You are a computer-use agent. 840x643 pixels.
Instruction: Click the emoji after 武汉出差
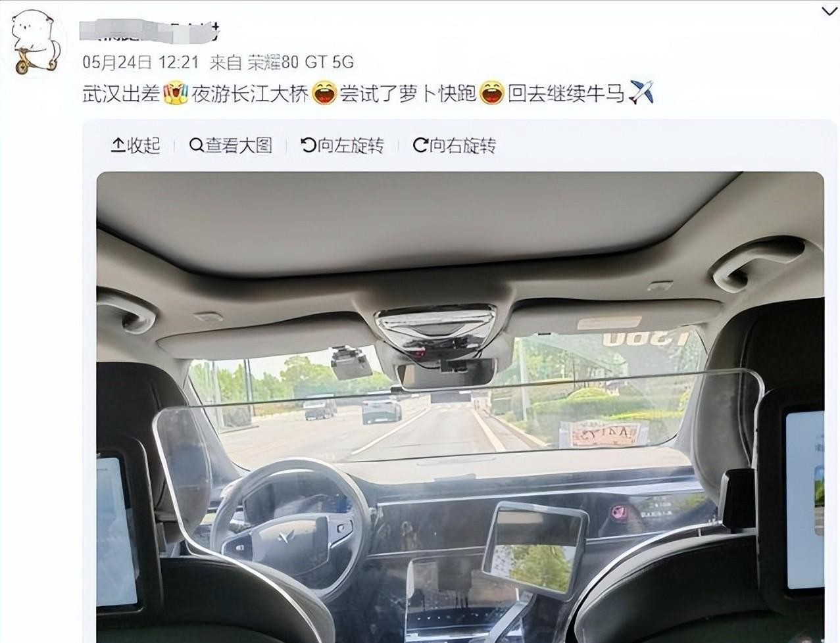[175, 93]
